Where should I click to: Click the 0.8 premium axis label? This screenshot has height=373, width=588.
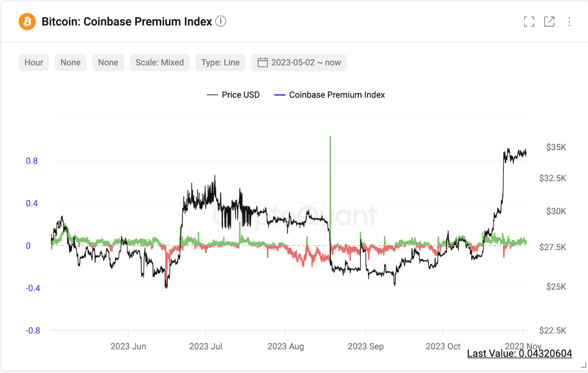click(32, 161)
